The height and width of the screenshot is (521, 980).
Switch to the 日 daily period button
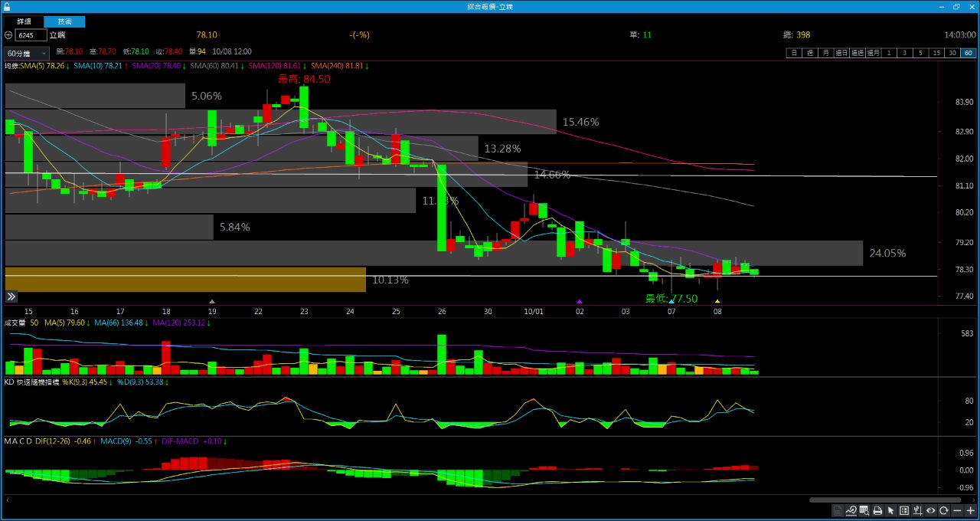794,53
